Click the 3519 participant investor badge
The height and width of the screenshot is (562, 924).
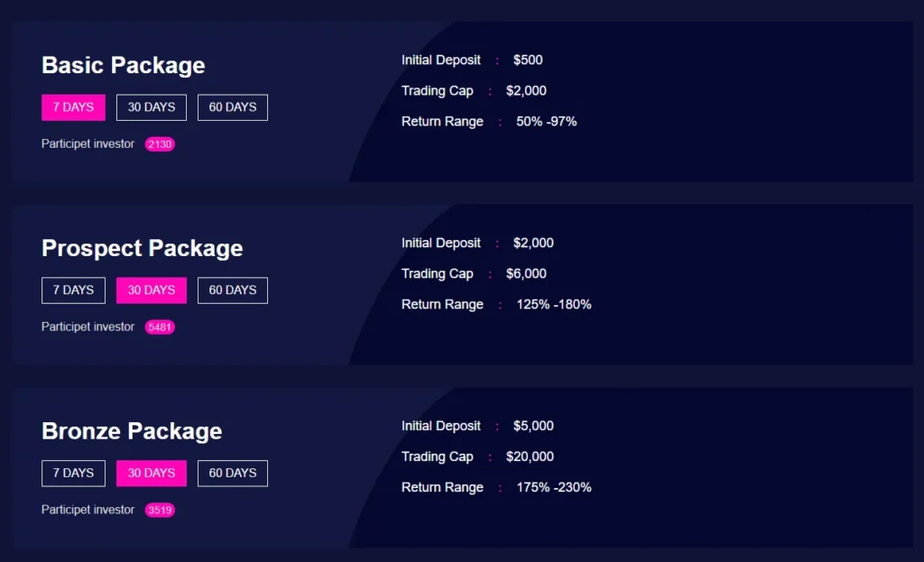(160, 511)
